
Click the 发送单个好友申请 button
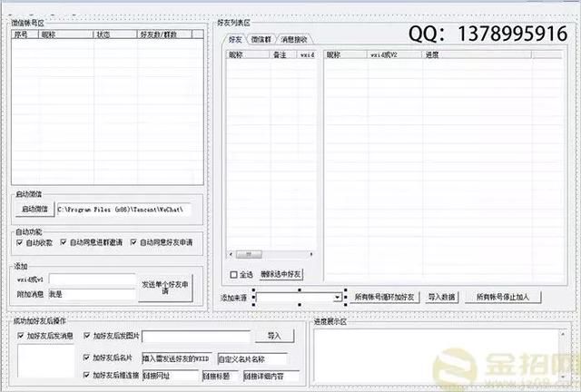click(x=165, y=288)
